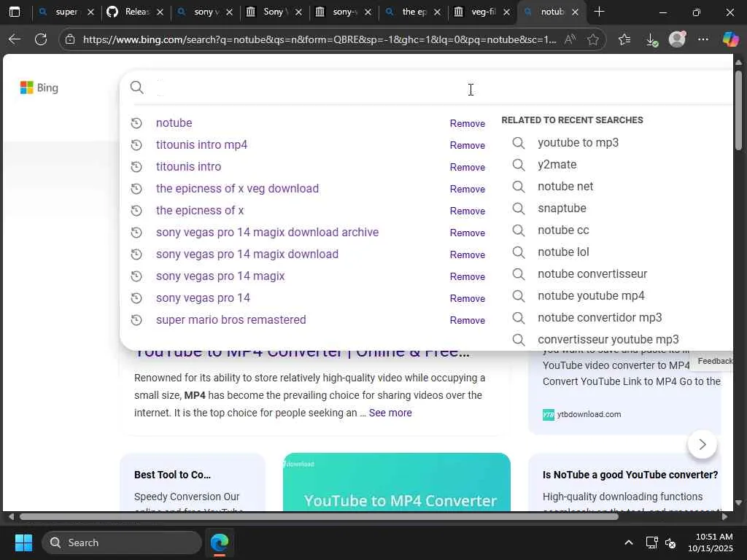Add page to favorites with star icon
The width and height of the screenshot is (747, 560).
(x=593, y=39)
